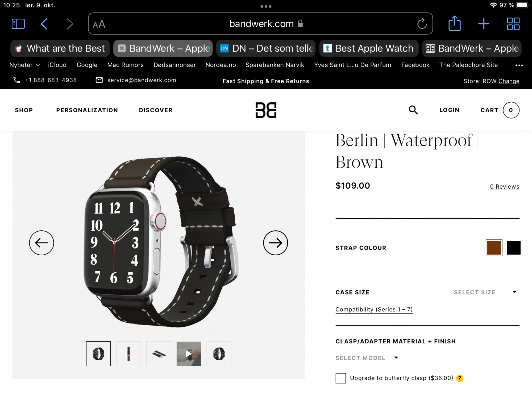
Task: Show the tab overview grid
Action: (x=513, y=24)
